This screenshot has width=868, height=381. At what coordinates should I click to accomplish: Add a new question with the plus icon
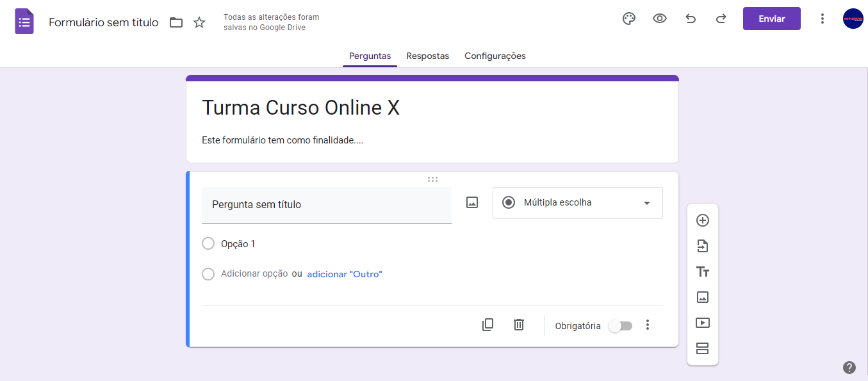coord(703,220)
